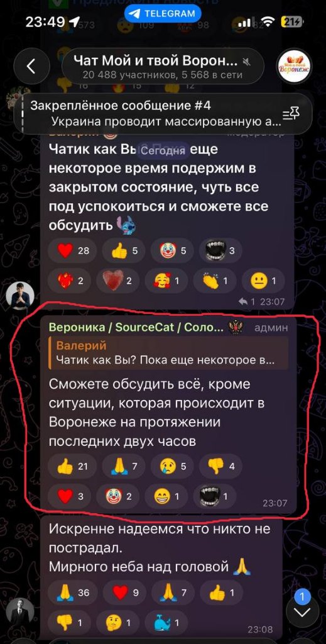326x644 pixels.
Task: Toggle the thumbs-up reaction with 21
Action: tap(72, 466)
